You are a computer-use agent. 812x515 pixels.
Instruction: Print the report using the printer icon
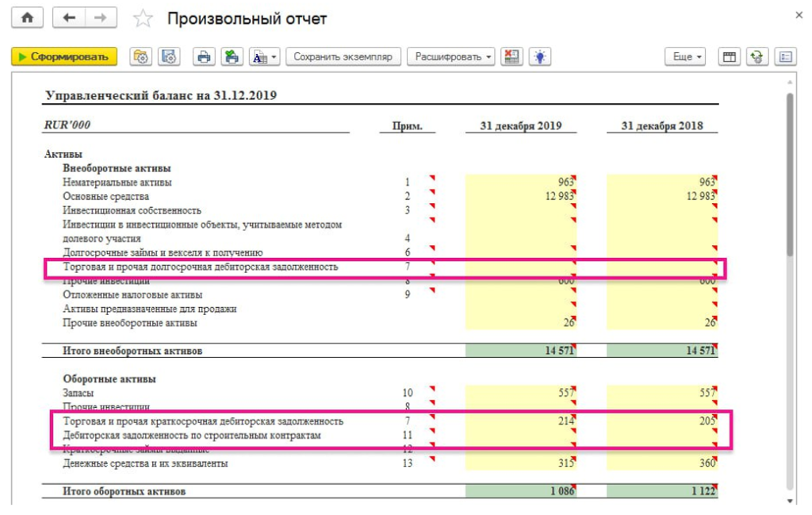(x=205, y=57)
